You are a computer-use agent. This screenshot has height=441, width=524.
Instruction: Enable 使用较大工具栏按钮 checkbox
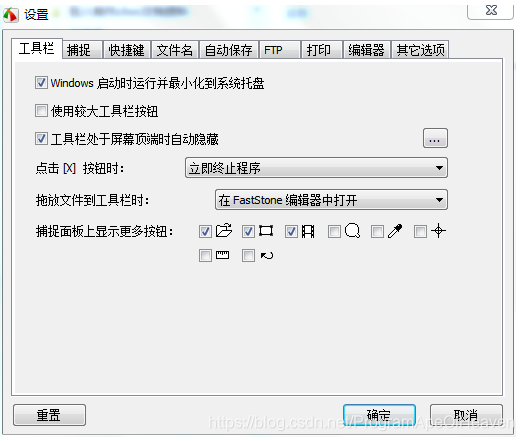tap(41, 111)
